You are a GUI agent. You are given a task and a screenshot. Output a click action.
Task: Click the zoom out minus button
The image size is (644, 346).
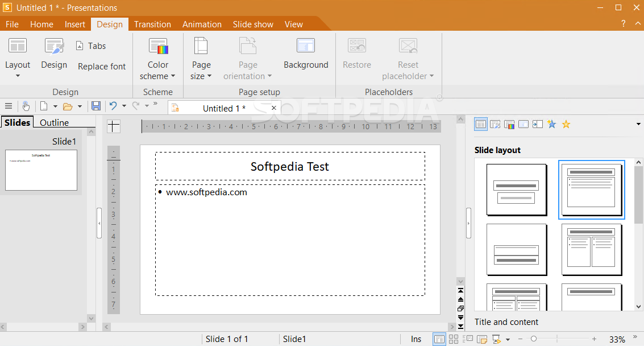click(x=520, y=339)
